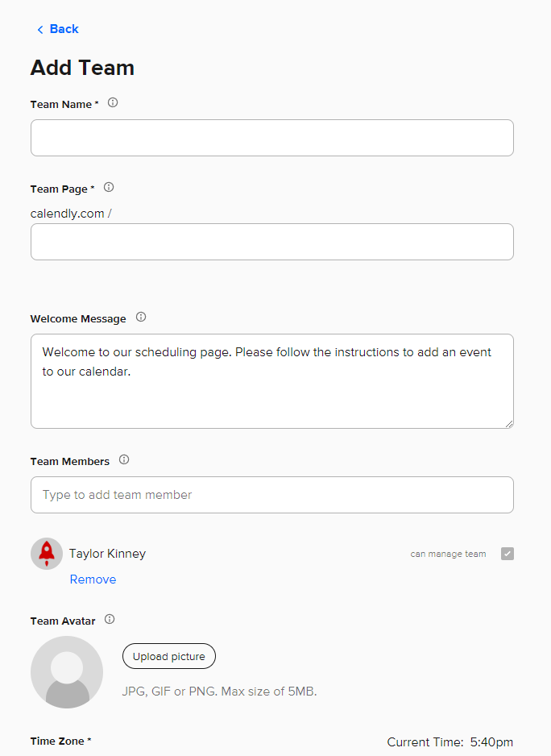Go back using the Back link
The height and width of the screenshot is (756, 551).
(x=64, y=29)
